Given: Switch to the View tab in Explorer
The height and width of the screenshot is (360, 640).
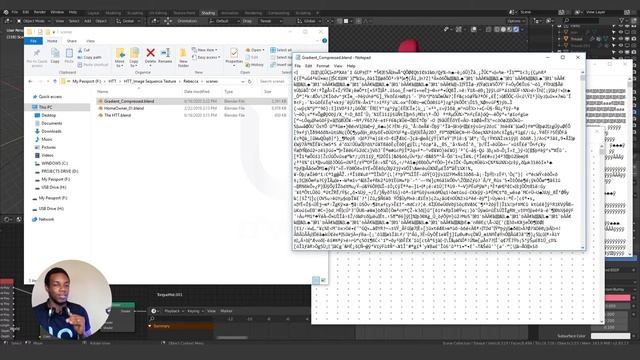Looking at the screenshot, I should [x=90, y=41].
